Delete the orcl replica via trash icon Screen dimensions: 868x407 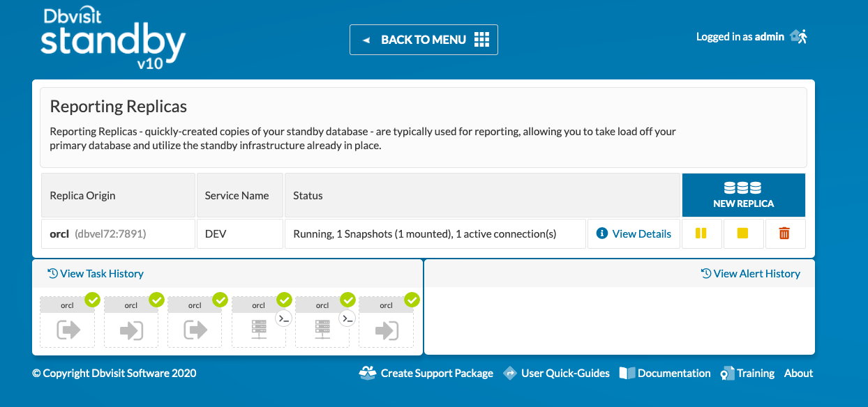click(785, 233)
